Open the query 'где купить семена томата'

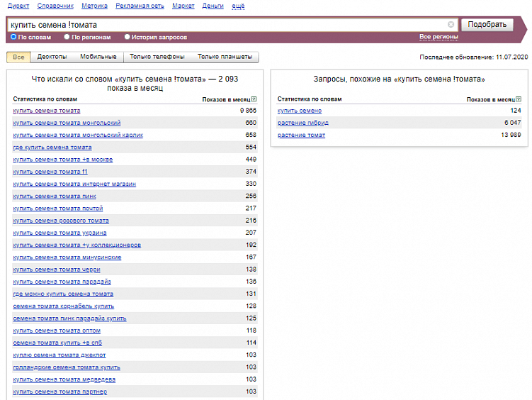coord(52,148)
